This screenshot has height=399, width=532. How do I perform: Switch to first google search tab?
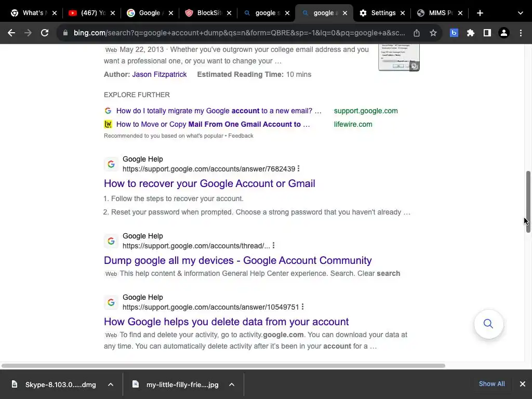pos(267,13)
